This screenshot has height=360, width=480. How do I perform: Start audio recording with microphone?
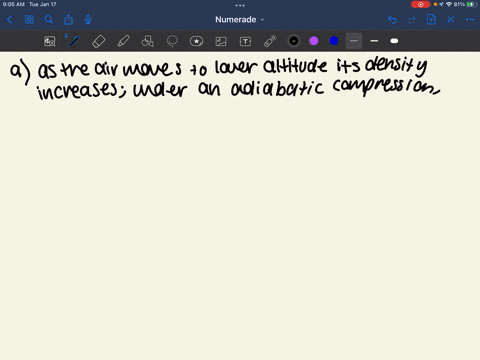(x=88, y=20)
